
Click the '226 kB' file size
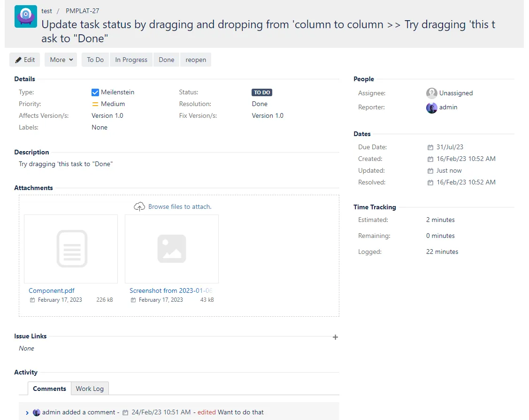105,300
